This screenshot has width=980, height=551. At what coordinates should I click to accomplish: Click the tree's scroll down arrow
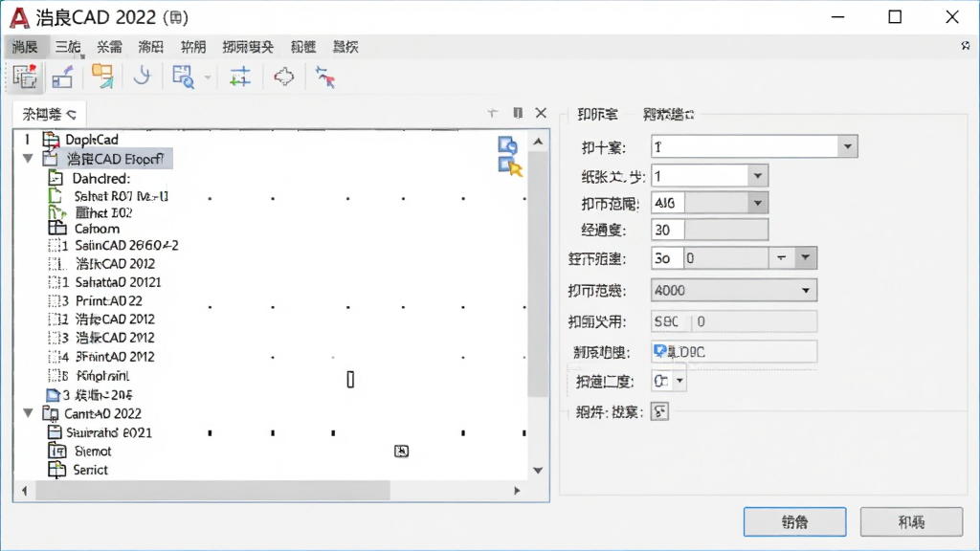click(538, 471)
